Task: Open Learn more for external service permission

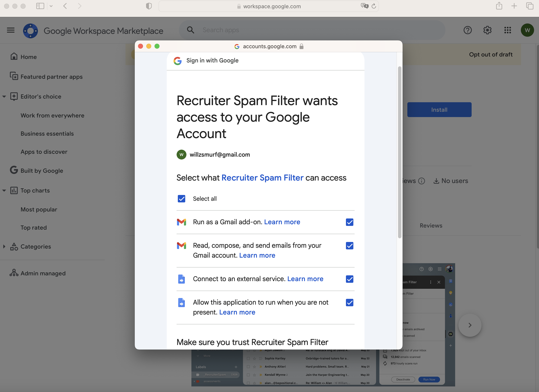Action: 305,279
